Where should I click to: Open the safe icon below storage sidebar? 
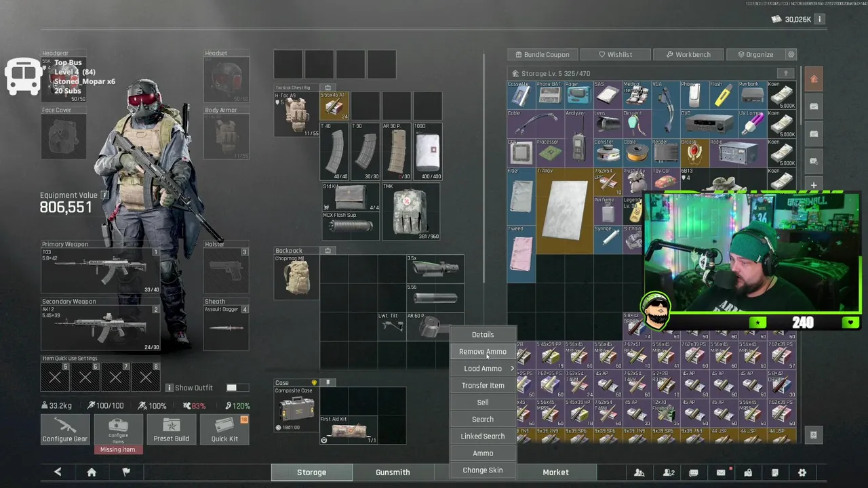[x=814, y=435]
